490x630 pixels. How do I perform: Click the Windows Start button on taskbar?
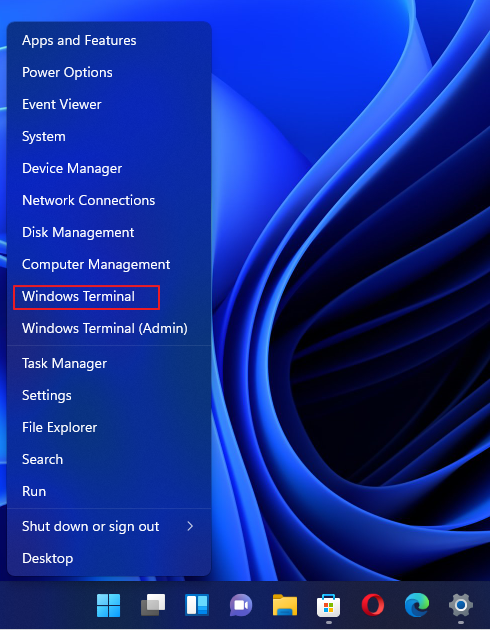pos(108,605)
